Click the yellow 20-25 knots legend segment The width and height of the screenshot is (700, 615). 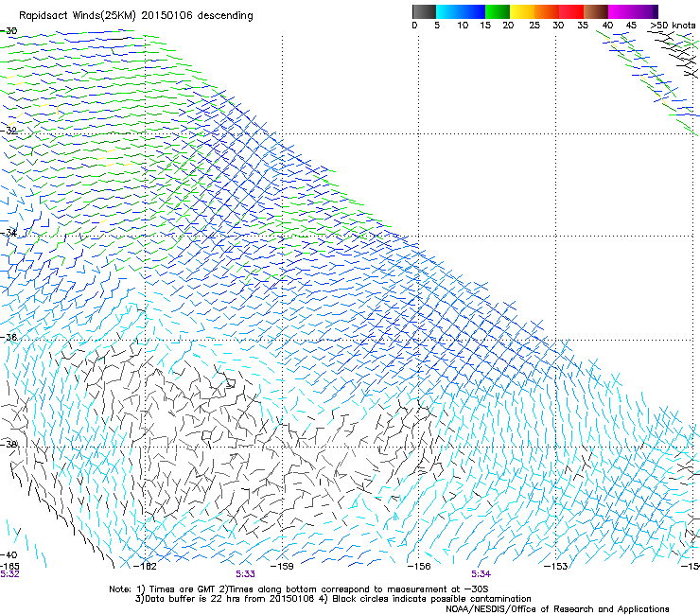(x=522, y=11)
